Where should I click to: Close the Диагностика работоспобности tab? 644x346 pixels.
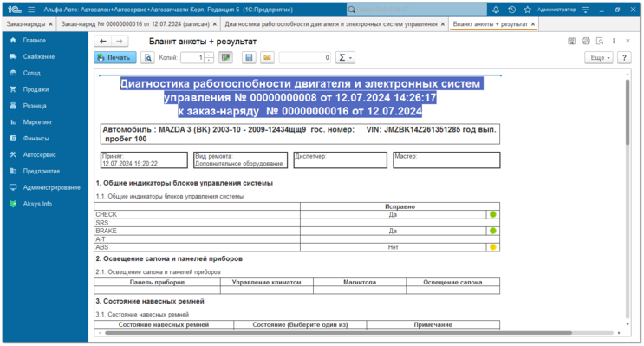443,24
